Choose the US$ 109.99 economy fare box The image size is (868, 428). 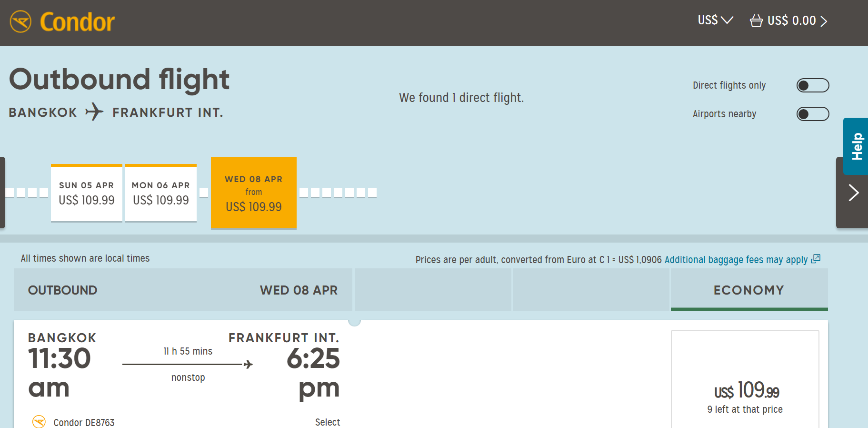[745, 379]
